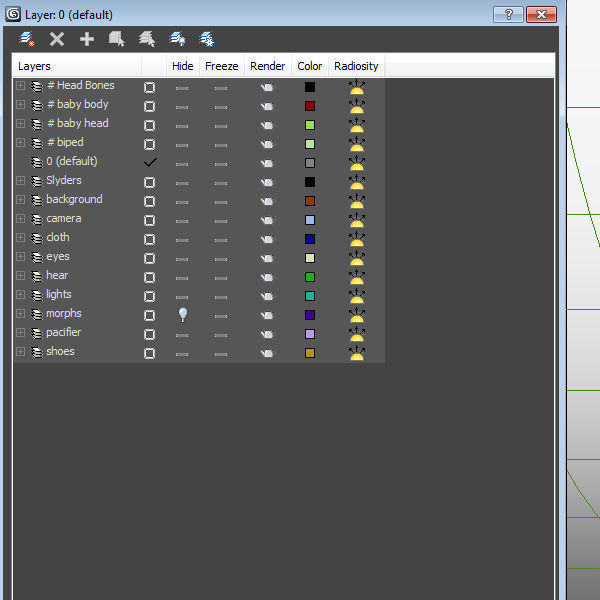Image resolution: width=600 pixels, height=600 pixels.
Task: Click the 3ds Max title bar icon
Action: coord(13,15)
